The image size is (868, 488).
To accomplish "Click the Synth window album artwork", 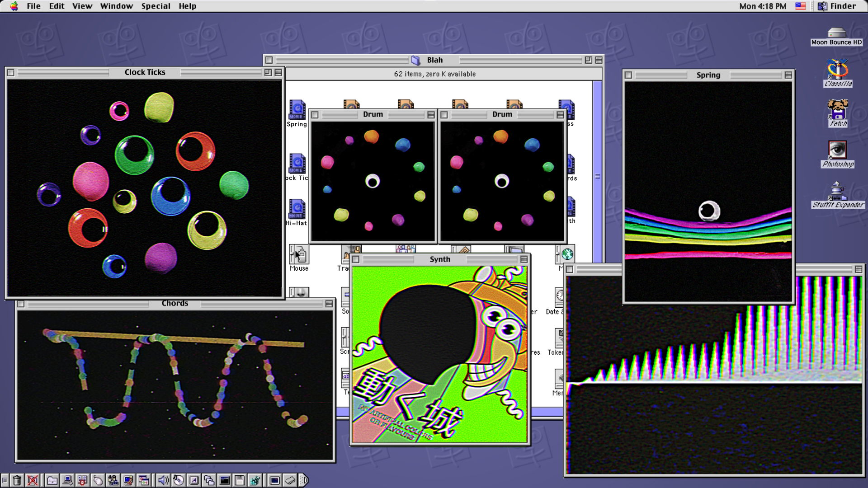I will coord(439,354).
